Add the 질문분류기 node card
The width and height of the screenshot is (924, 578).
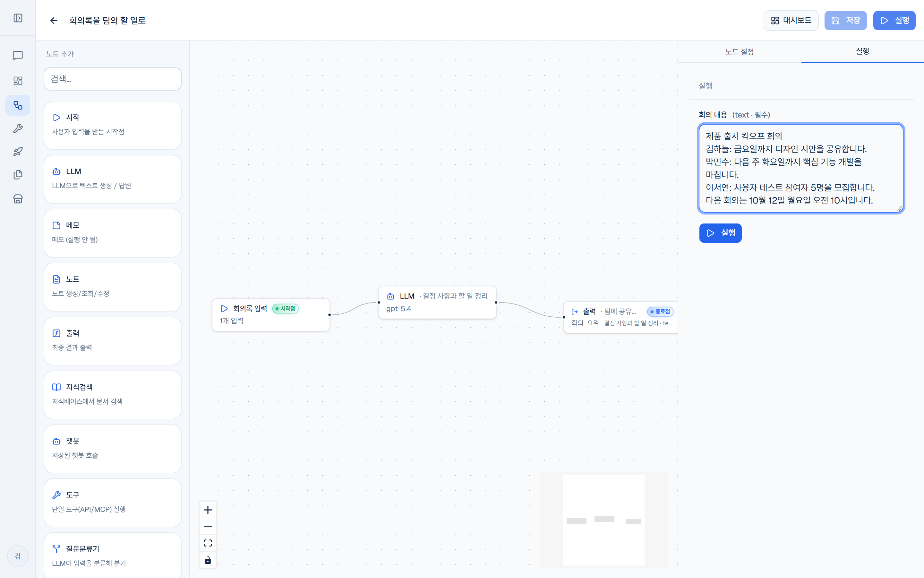pos(113,556)
